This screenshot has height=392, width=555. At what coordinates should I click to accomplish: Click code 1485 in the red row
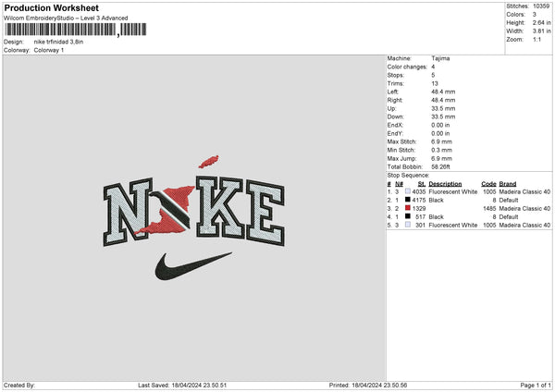click(x=489, y=208)
